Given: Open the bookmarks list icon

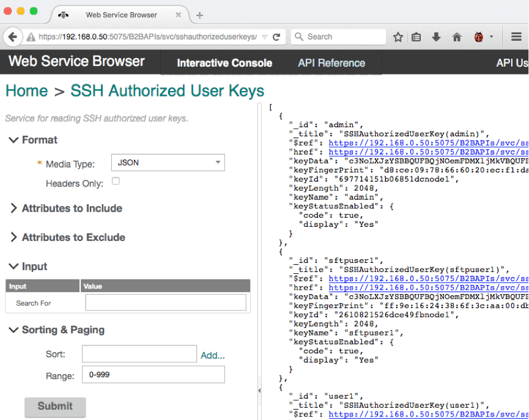Looking at the screenshot, I should (x=416, y=37).
